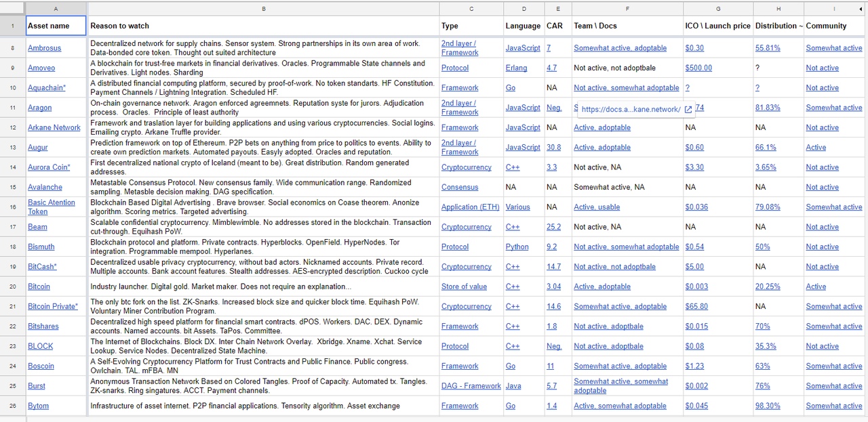
Task: Open the $1.23 launch price link
Action: tap(694, 366)
